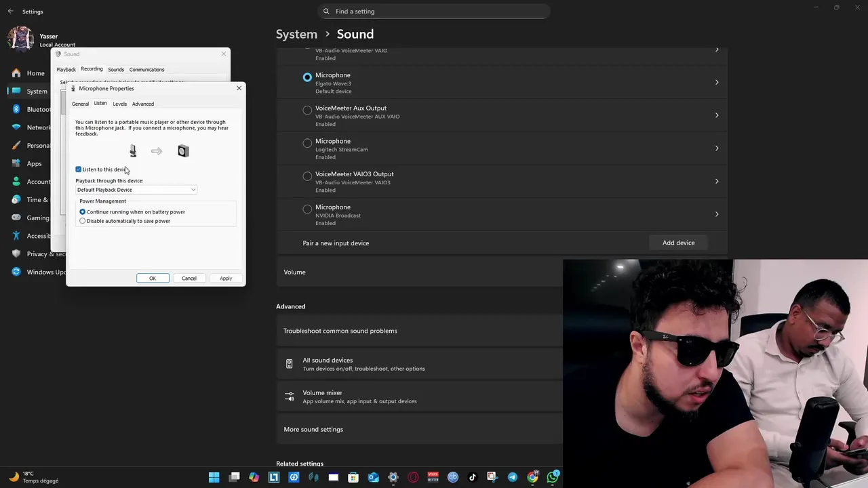This screenshot has height=488, width=868.
Task: Switch to General tab in Microphone Properties
Action: [80, 104]
